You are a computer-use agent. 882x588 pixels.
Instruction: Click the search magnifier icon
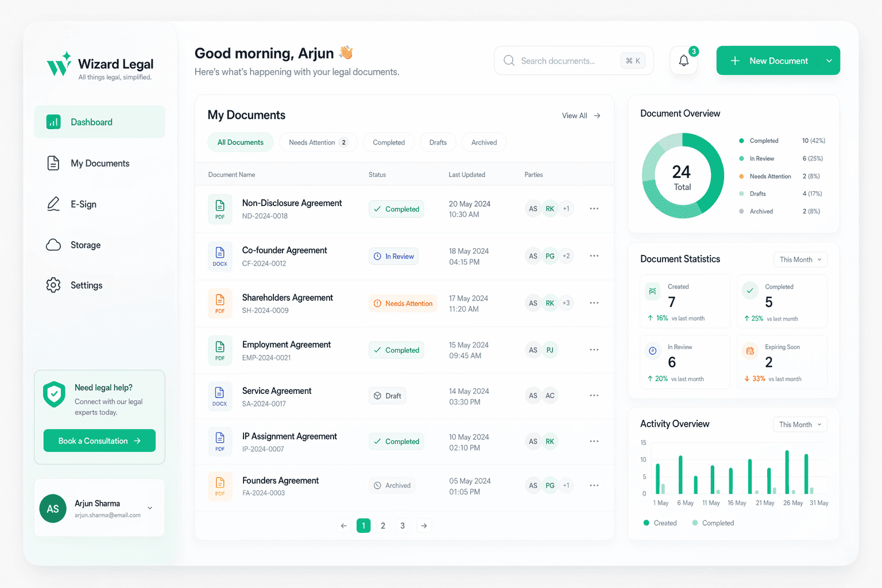(509, 60)
